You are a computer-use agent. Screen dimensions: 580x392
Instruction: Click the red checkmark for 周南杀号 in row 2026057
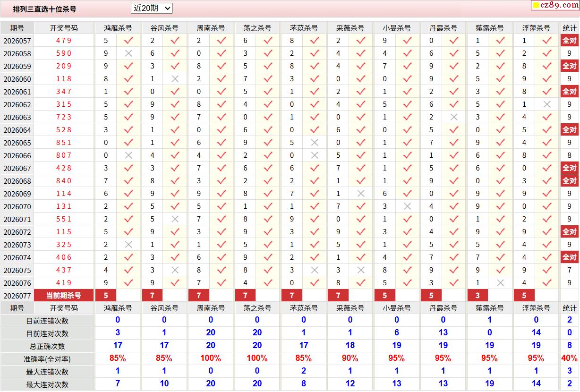click(x=222, y=41)
